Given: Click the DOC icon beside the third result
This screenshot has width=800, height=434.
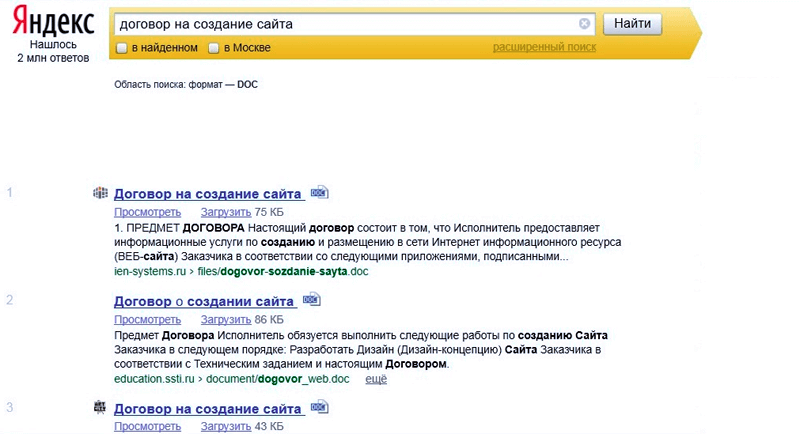Looking at the screenshot, I should (x=319, y=408).
